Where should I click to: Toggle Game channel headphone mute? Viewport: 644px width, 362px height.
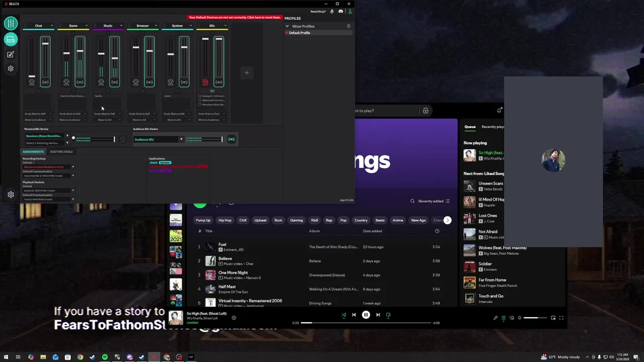[66, 82]
